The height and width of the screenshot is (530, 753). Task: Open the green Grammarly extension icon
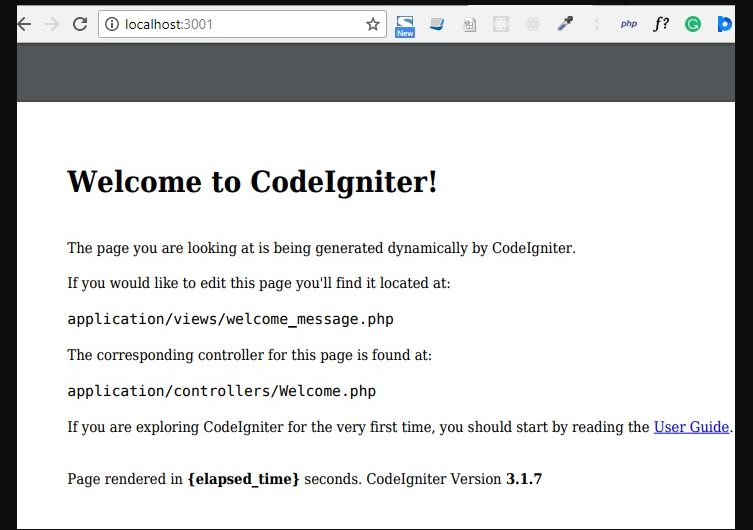pos(692,24)
